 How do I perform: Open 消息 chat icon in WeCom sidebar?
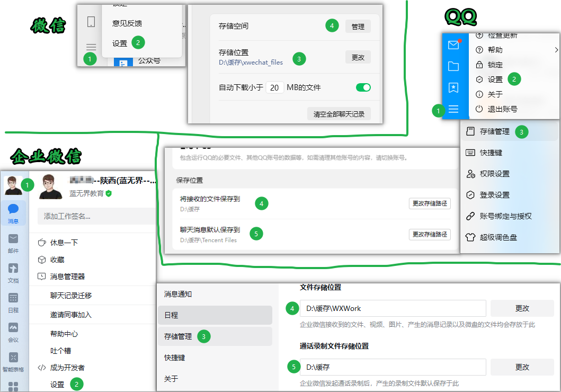[x=13, y=213]
